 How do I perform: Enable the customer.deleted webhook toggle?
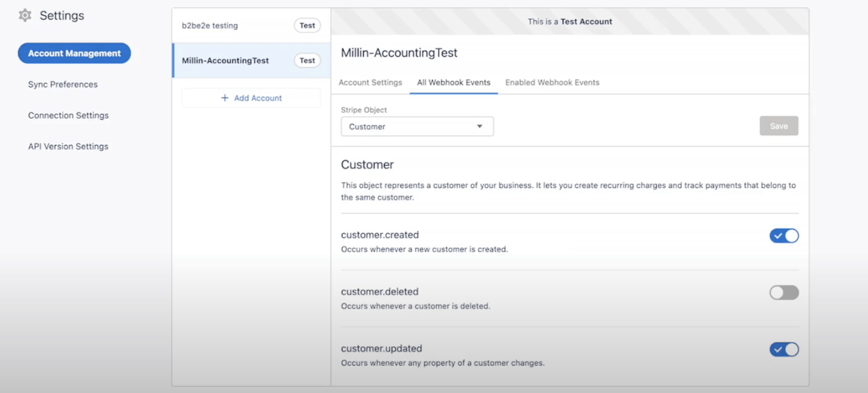tap(784, 293)
